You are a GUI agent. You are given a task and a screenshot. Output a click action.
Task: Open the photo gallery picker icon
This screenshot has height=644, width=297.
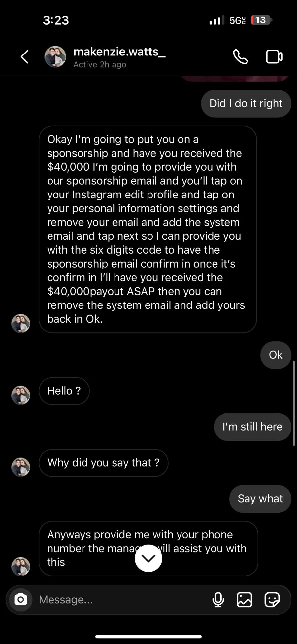coord(245,599)
